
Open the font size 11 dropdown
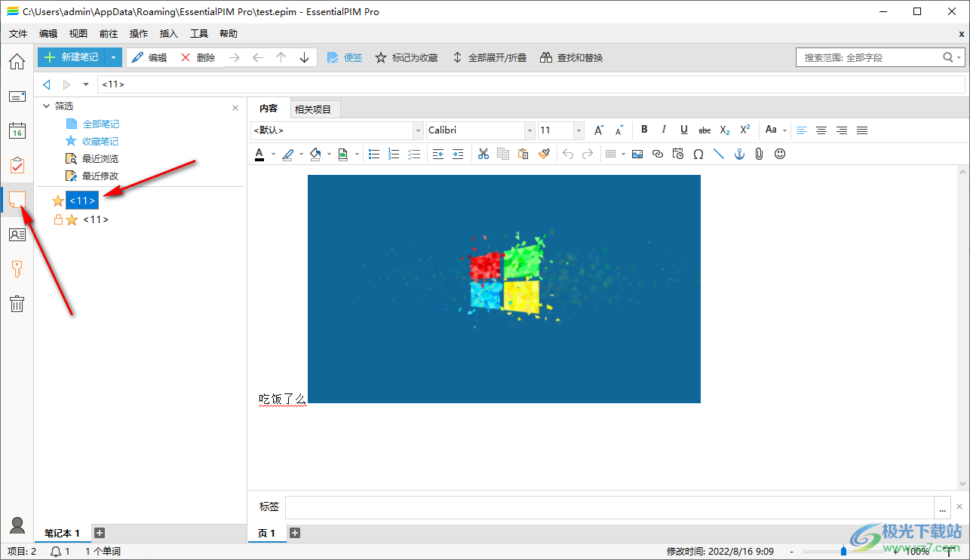tap(579, 130)
